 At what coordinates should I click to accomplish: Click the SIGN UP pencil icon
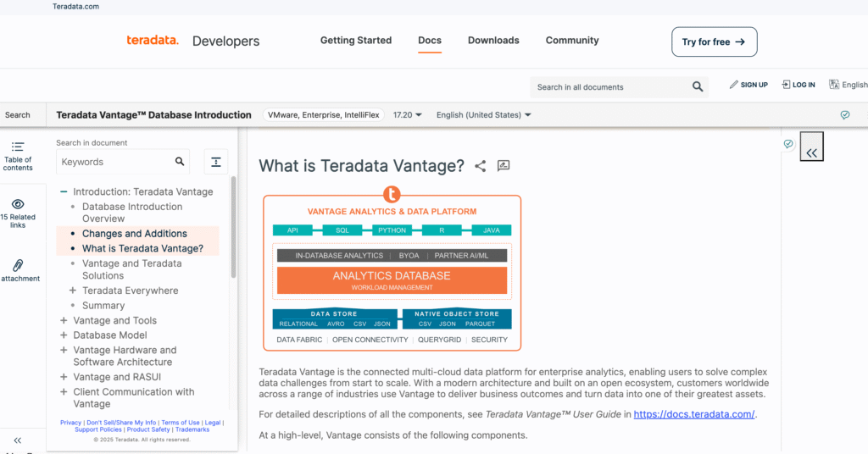pyautogui.click(x=733, y=85)
